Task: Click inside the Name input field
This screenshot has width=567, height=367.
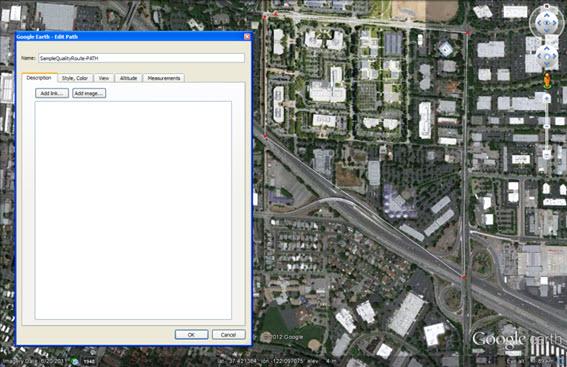Action: (x=141, y=58)
